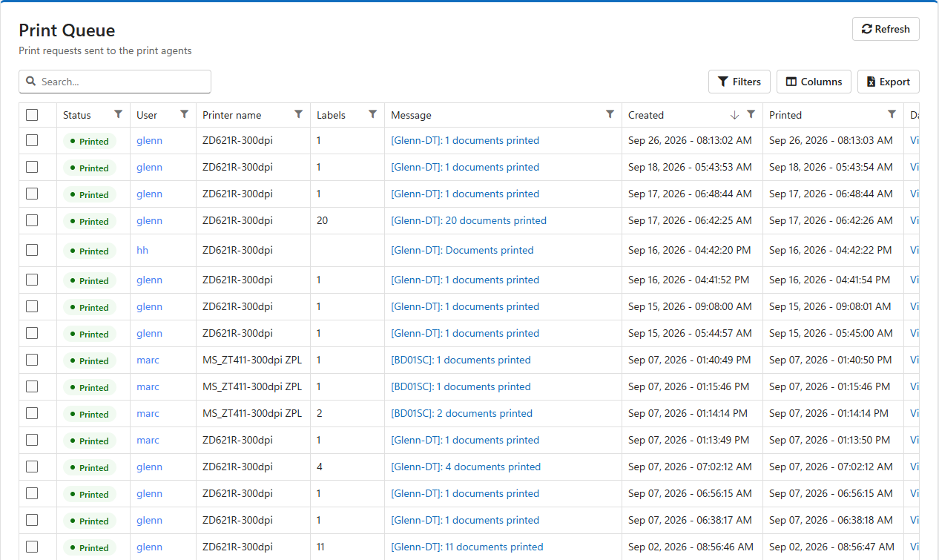This screenshot has height=560, width=939.
Task: Open the Labels column filter icon
Action: click(372, 114)
